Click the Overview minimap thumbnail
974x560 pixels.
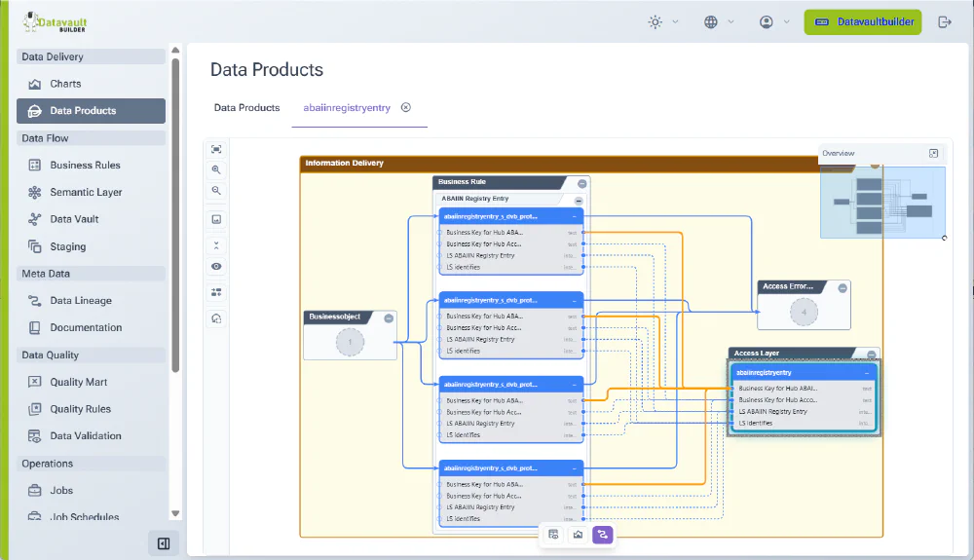tap(882, 202)
